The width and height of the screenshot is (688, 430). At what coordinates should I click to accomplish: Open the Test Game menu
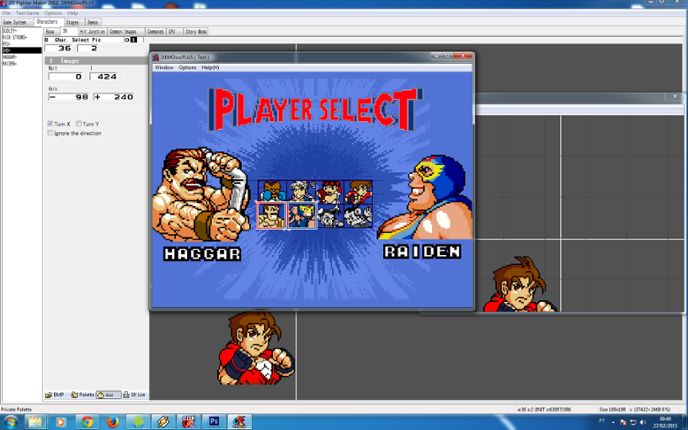[x=27, y=13]
